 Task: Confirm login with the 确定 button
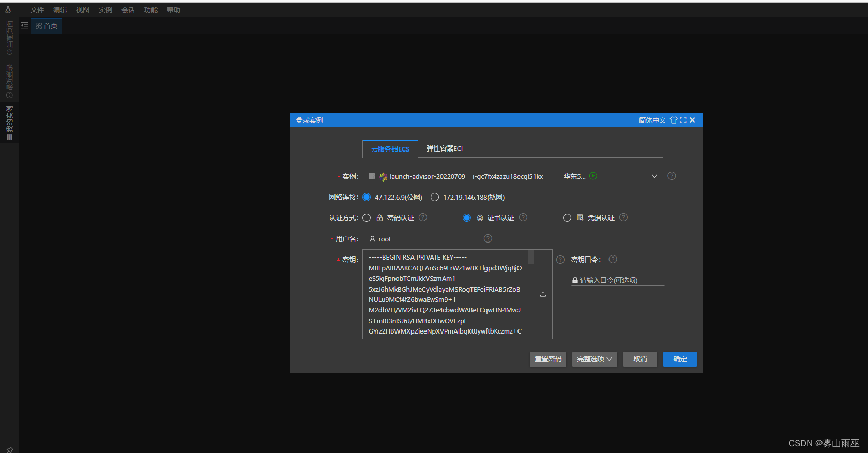(x=680, y=359)
